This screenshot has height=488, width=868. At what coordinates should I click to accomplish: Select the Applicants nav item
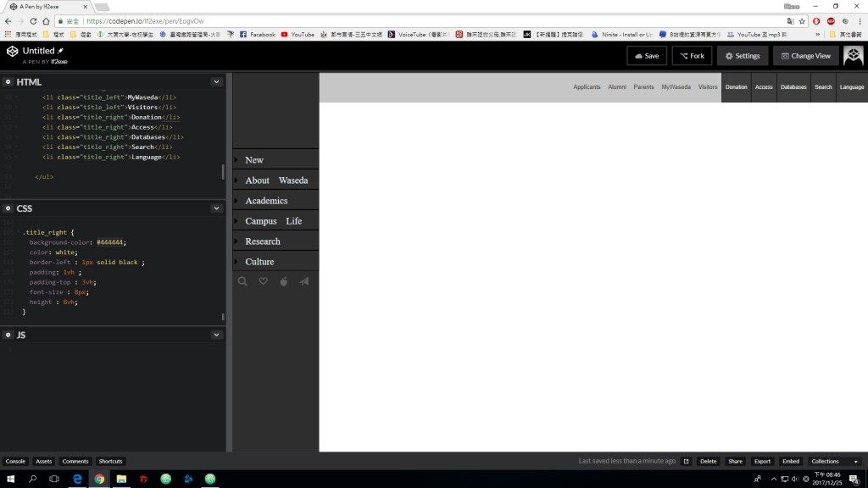(587, 87)
